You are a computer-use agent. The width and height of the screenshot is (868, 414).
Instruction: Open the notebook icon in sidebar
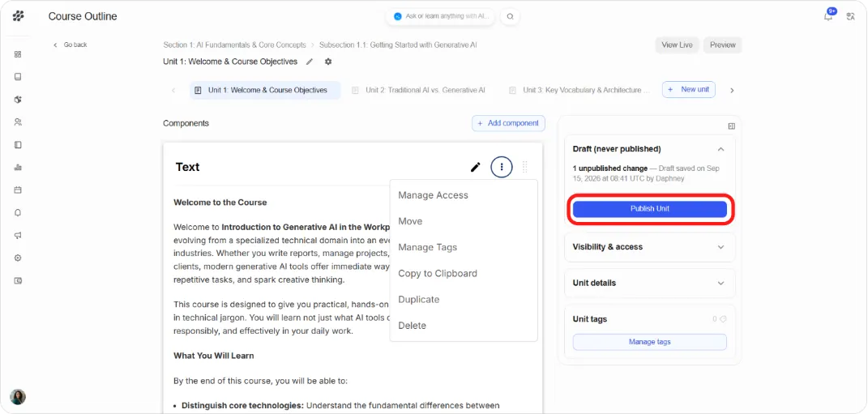pos(18,145)
